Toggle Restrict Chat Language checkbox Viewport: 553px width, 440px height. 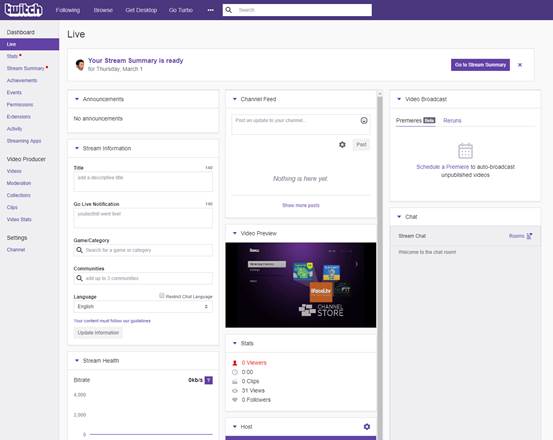tap(162, 295)
